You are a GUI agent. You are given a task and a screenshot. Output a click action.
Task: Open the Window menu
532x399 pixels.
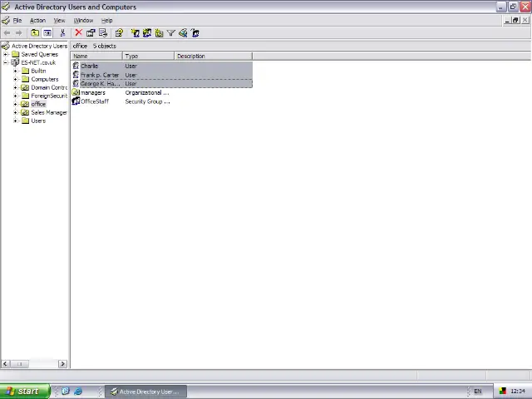(83, 20)
